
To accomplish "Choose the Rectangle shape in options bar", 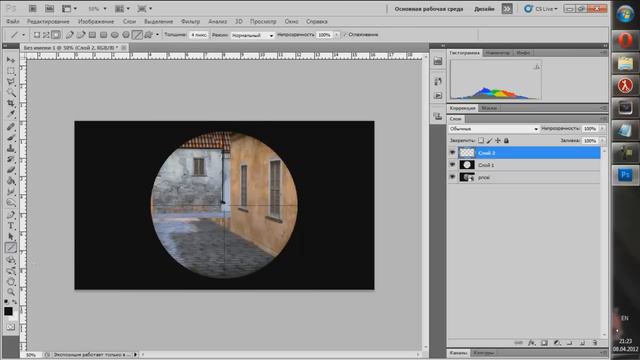I will pyautogui.click(x=93, y=35).
